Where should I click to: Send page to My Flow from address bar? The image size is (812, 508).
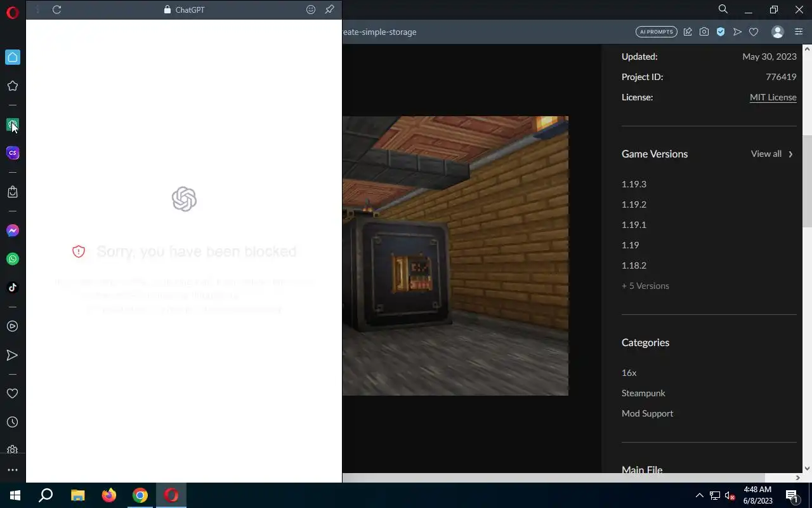(x=737, y=32)
